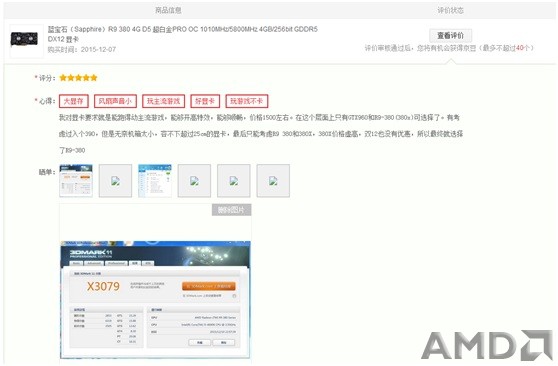Click the 查看评价 button
Image resolution: width=558 pixels, height=366 pixels.
coord(451,36)
